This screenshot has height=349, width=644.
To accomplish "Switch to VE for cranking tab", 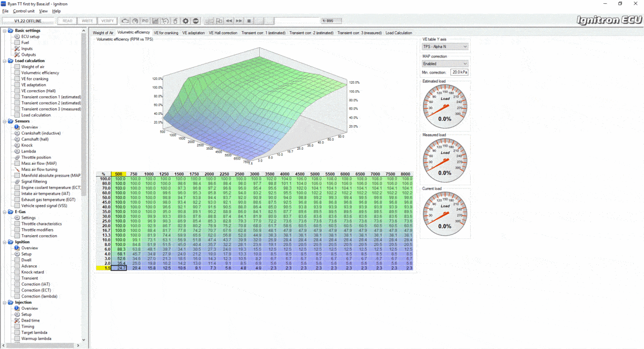I will (x=166, y=33).
